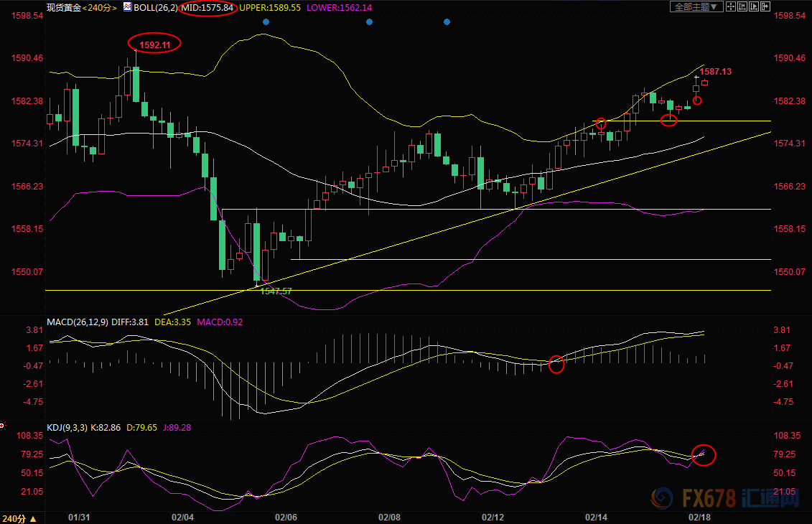Click the latest price label 1587.13
This screenshot has width=812, height=524.
[x=717, y=72]
